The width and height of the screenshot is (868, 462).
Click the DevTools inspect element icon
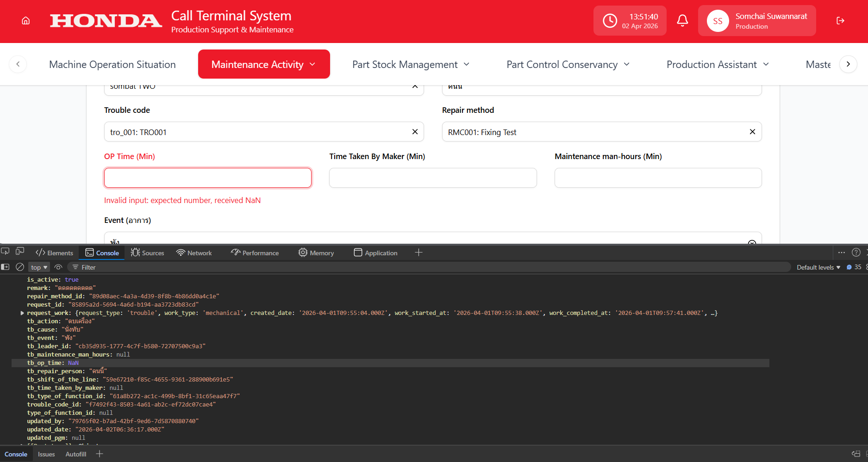pos(6,252)
